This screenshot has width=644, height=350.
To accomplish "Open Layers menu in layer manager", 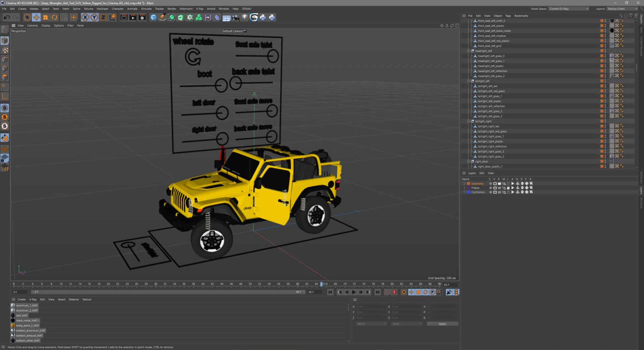I will [x=472, y=173].
